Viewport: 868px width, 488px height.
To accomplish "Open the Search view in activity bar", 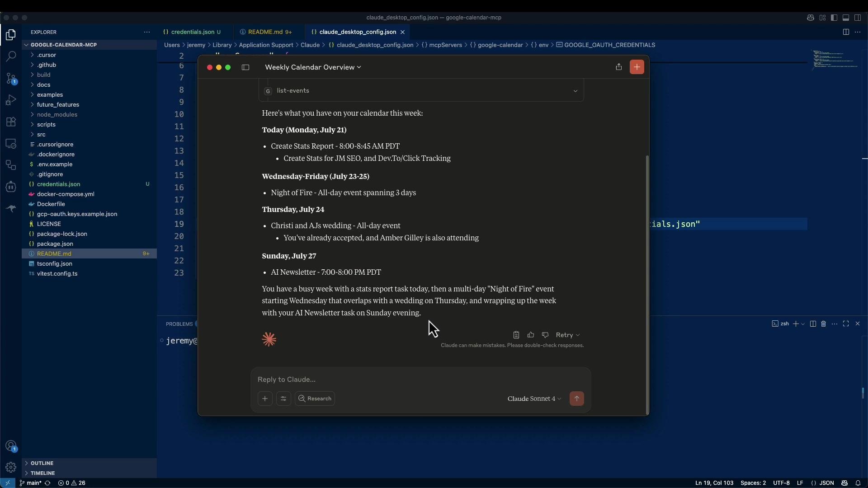I will 11,56.
